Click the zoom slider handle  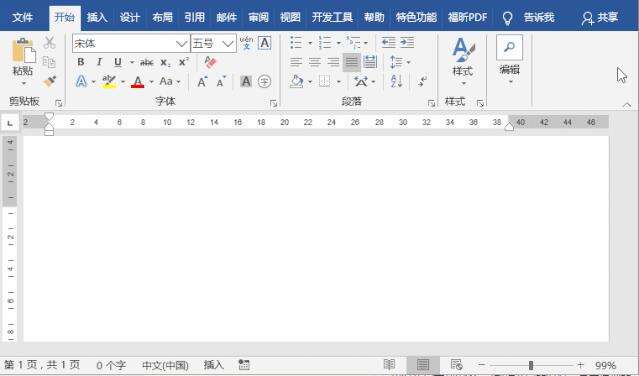point(531,365)
